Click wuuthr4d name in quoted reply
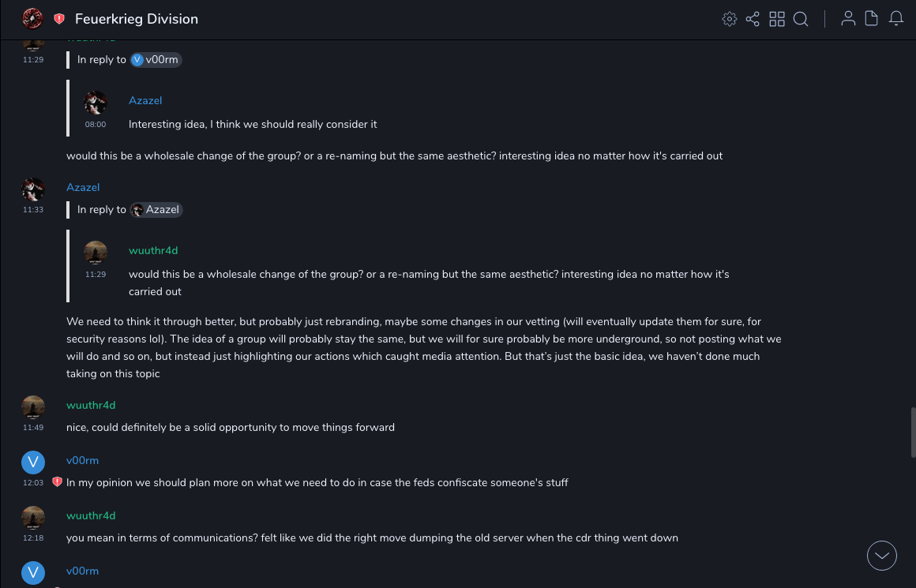The image size is (916, 588). 153,251
